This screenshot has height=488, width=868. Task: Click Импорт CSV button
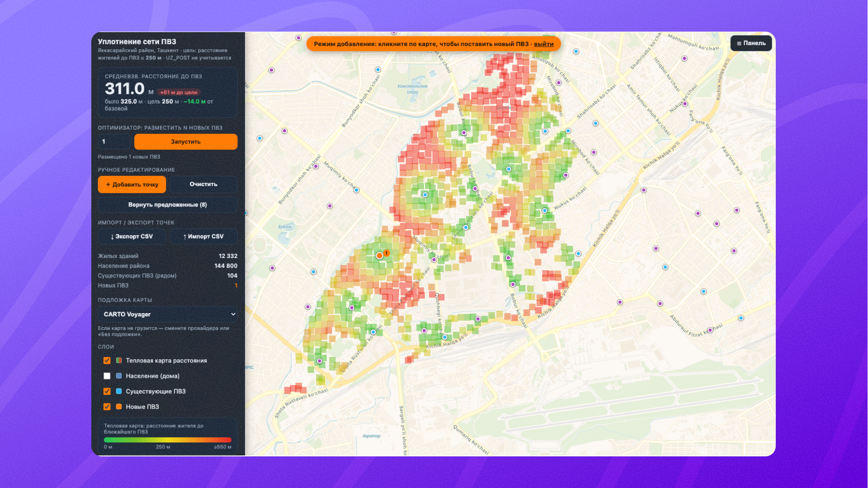pyautogui.click(x=203, y=236)
